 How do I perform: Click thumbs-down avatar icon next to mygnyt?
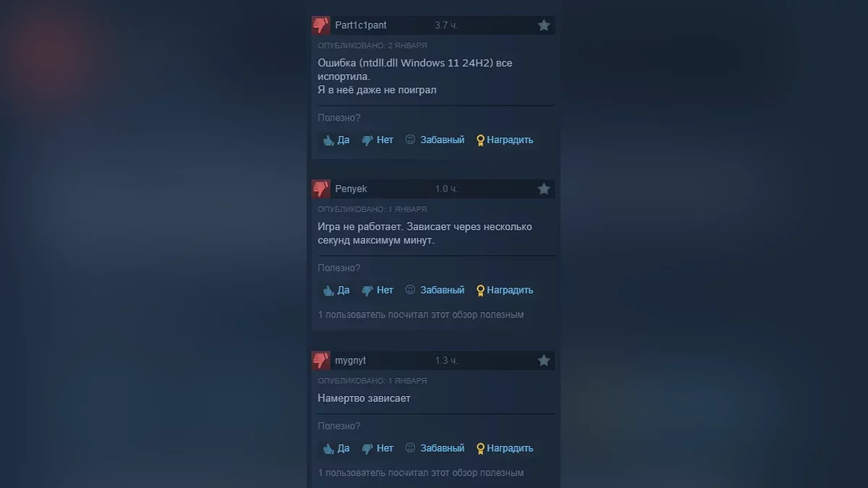320,360
